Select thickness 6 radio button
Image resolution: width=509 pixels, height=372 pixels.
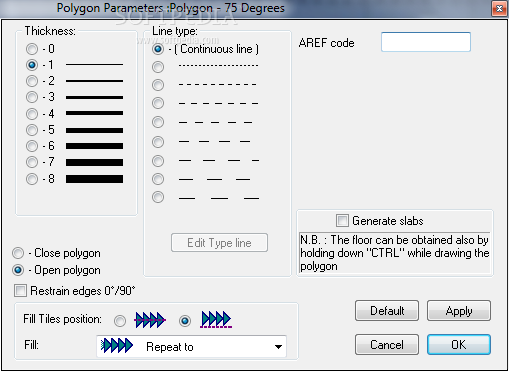(32, 146)
